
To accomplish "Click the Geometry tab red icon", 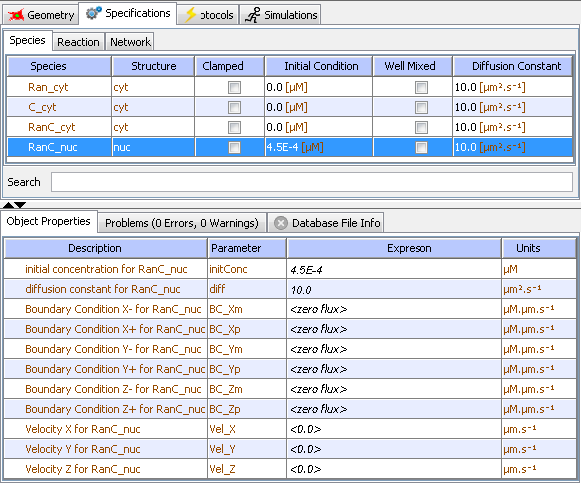I will 16,15.
